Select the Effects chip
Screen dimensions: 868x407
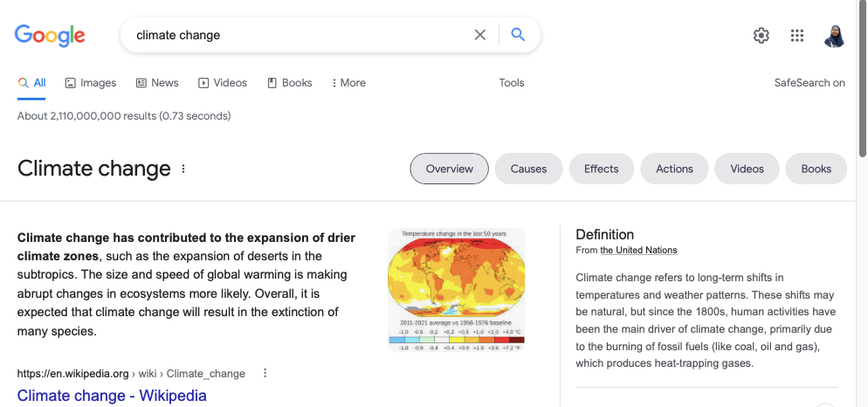click(x=601, y=169)
